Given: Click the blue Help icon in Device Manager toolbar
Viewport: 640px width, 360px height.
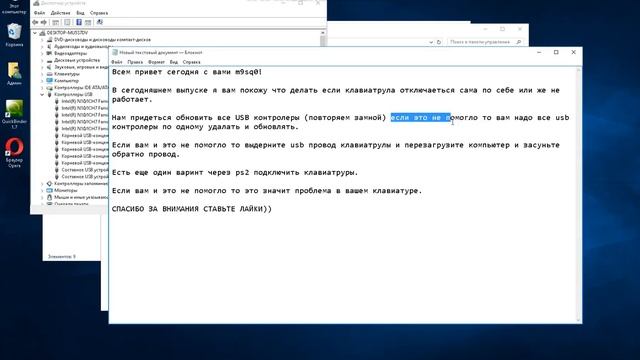Looking at the screenshot, I should [x=79, y=22].
